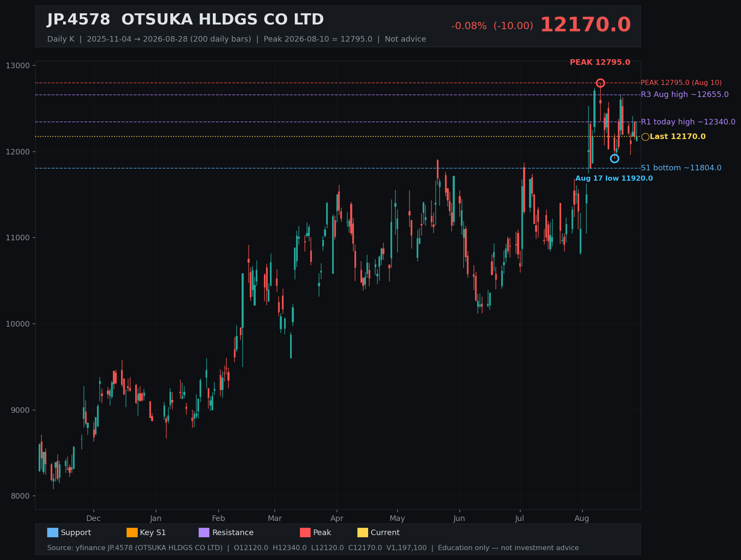Click the red Peak legend swatch
Screen dimensions: 741x560
305,533
